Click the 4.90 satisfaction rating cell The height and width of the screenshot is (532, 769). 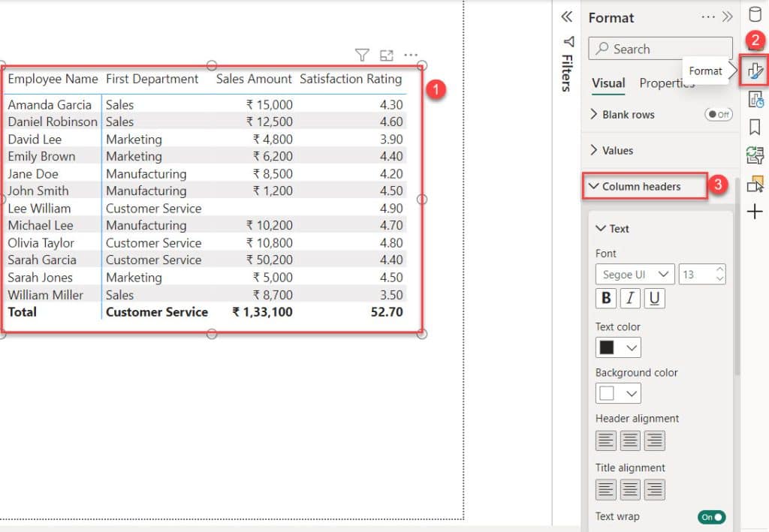coord(391,208)
